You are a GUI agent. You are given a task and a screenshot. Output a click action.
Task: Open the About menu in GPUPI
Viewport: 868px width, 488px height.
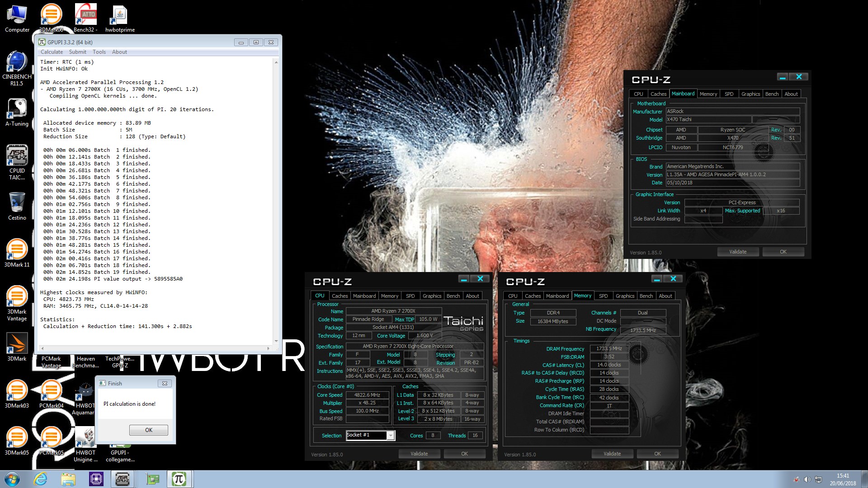coord(119,52)
